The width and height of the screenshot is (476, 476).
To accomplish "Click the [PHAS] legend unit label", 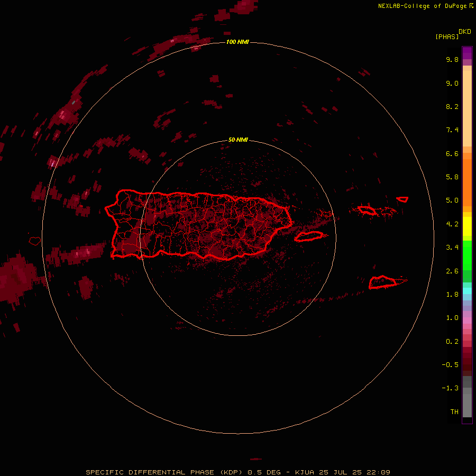I will [447, 37].
